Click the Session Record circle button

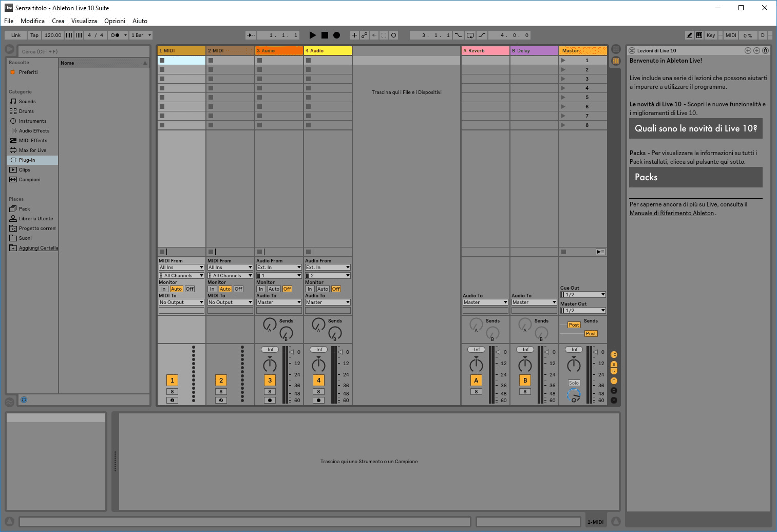[x=393, y=35]
